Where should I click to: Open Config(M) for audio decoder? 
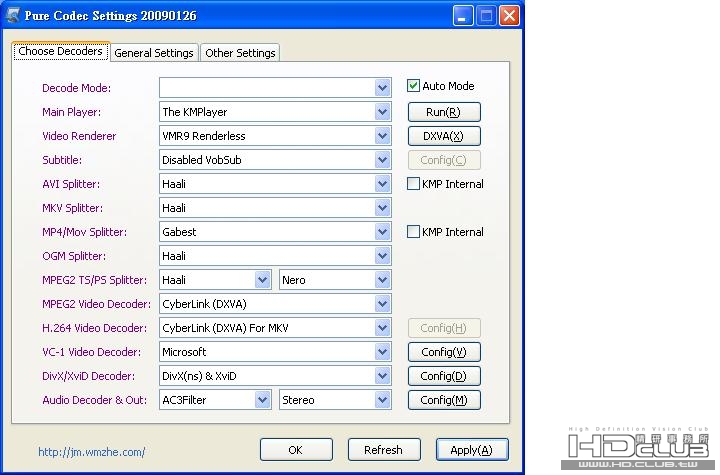coord(444,400)
